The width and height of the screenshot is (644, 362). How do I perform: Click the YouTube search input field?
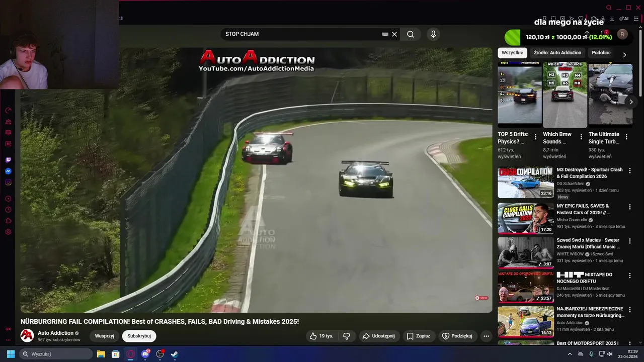tap(302, 34)
